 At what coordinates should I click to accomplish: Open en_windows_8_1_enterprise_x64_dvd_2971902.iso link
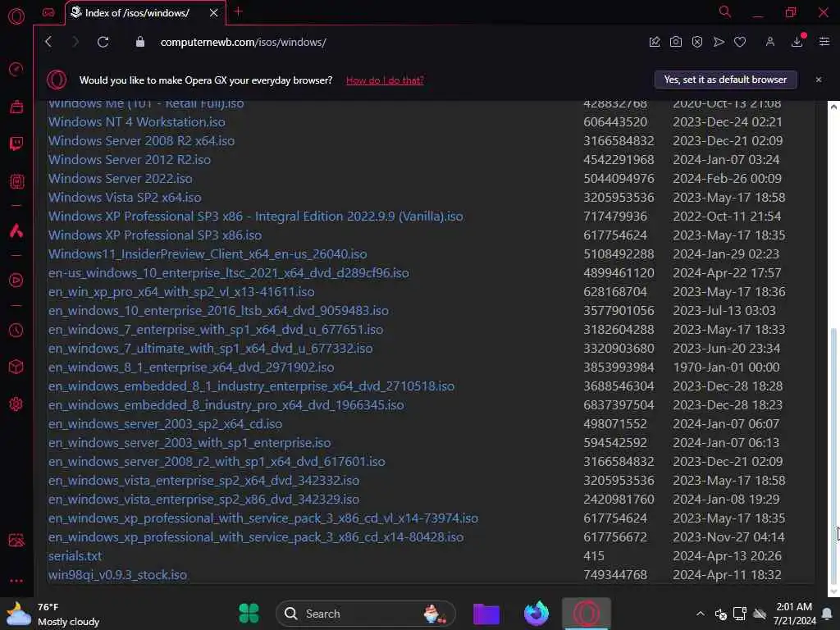click(191, 367)
